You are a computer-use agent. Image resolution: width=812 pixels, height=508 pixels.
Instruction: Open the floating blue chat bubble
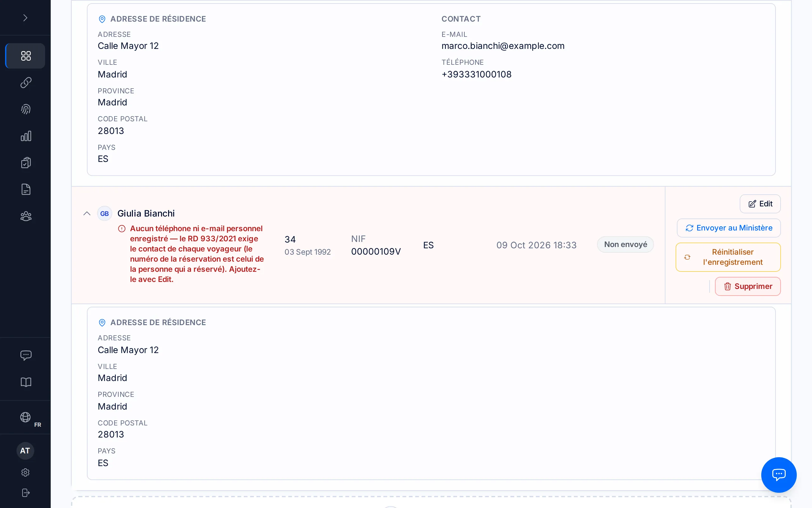pos(779,474)
